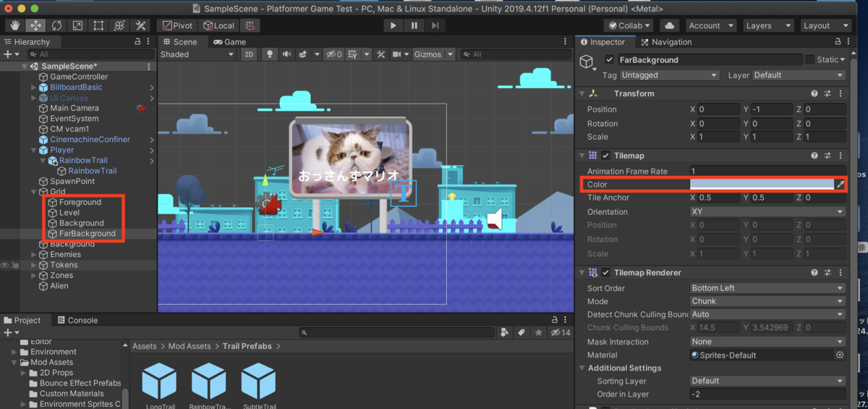
Task: Open Mask Interaction dropdown None
Action: [767, 342]
